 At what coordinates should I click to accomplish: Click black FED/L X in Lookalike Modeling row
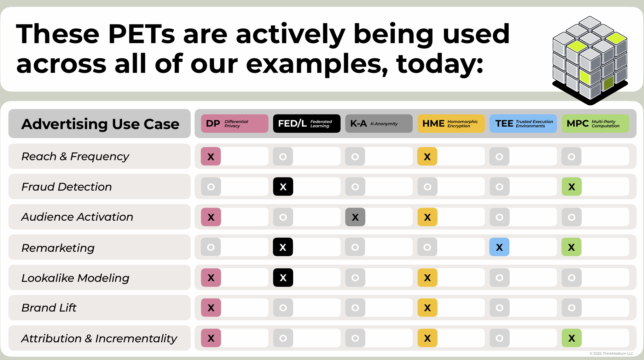tap(283, 278)
